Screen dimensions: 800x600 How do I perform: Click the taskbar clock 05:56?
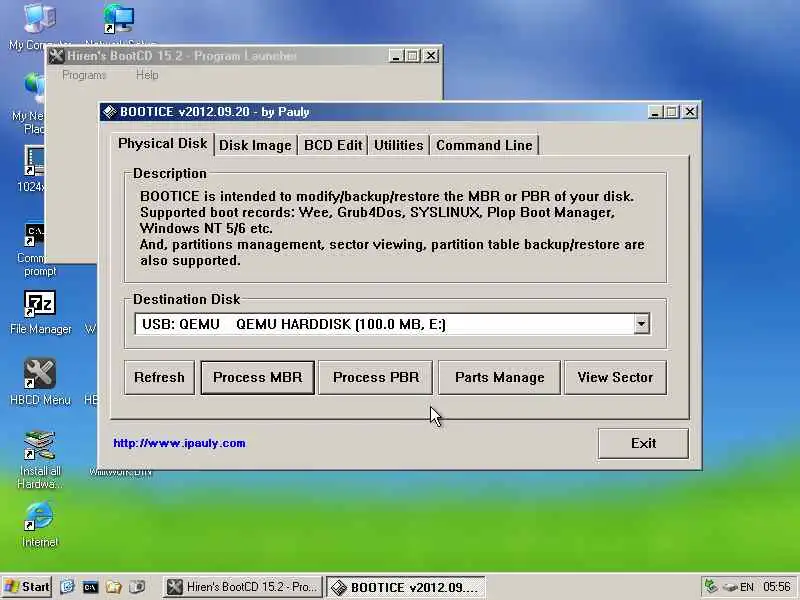click(x=777, y=587)
